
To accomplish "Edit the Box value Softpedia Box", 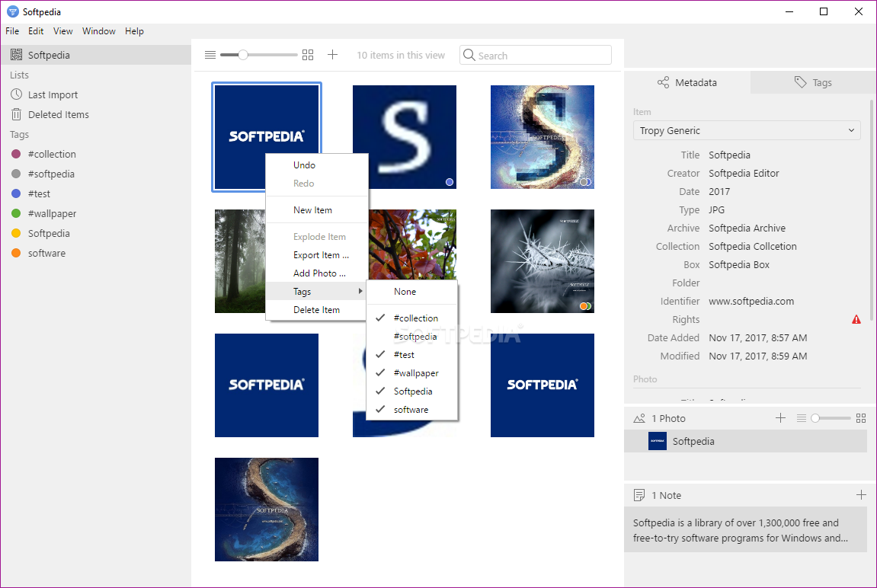I will click(739, 264).
